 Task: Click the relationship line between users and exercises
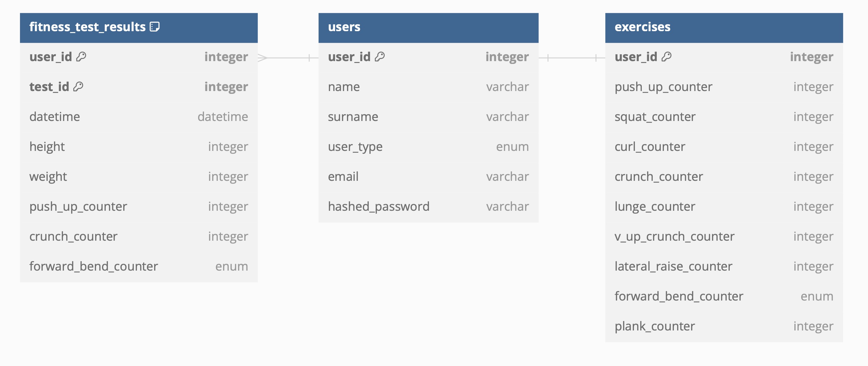click(572, 58)
